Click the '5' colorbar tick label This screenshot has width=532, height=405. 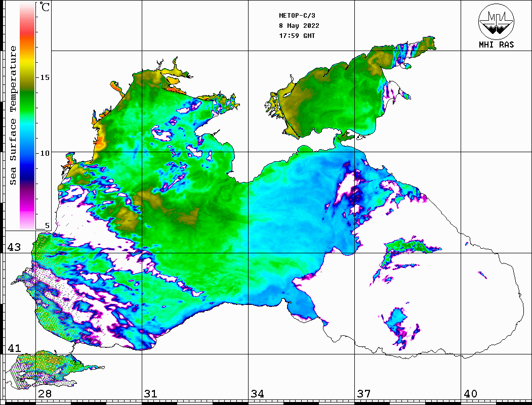[x=47, y=226]
